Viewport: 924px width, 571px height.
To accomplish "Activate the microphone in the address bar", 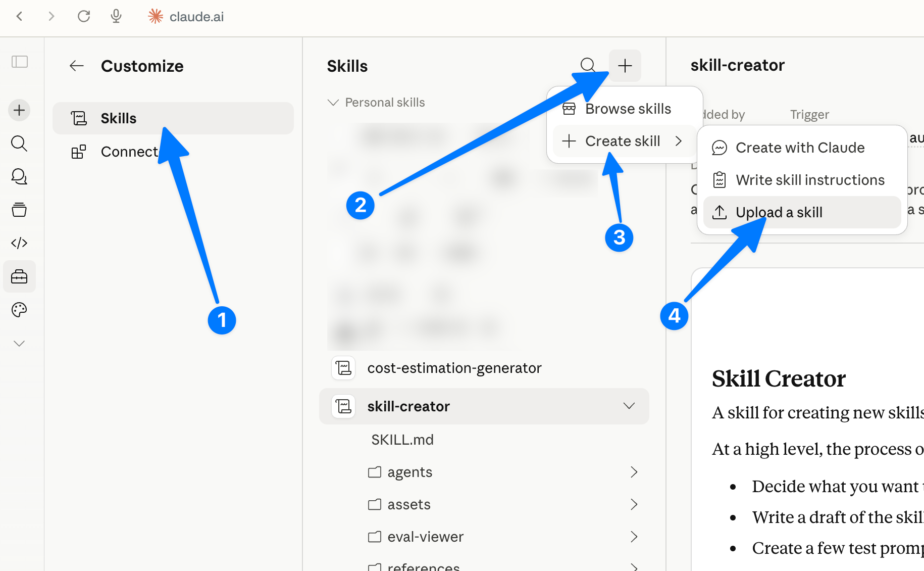I will click(116, 16).
